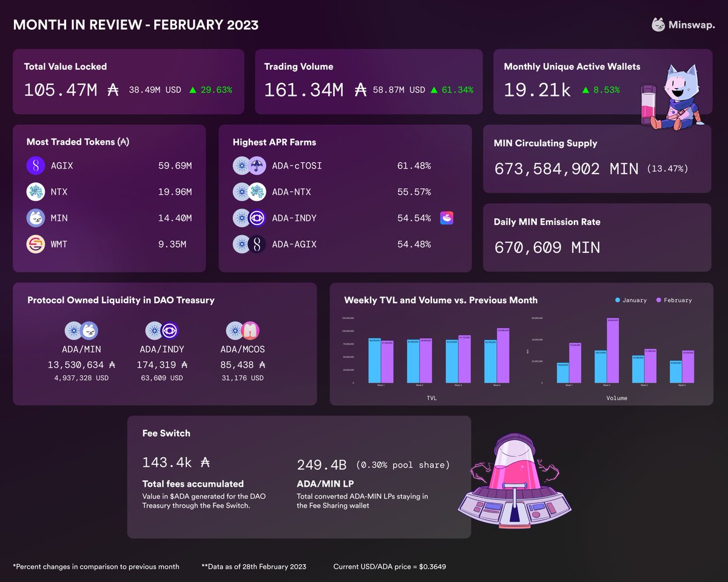Click the '(13.47%)' supply percentage

tap(667, 169)
